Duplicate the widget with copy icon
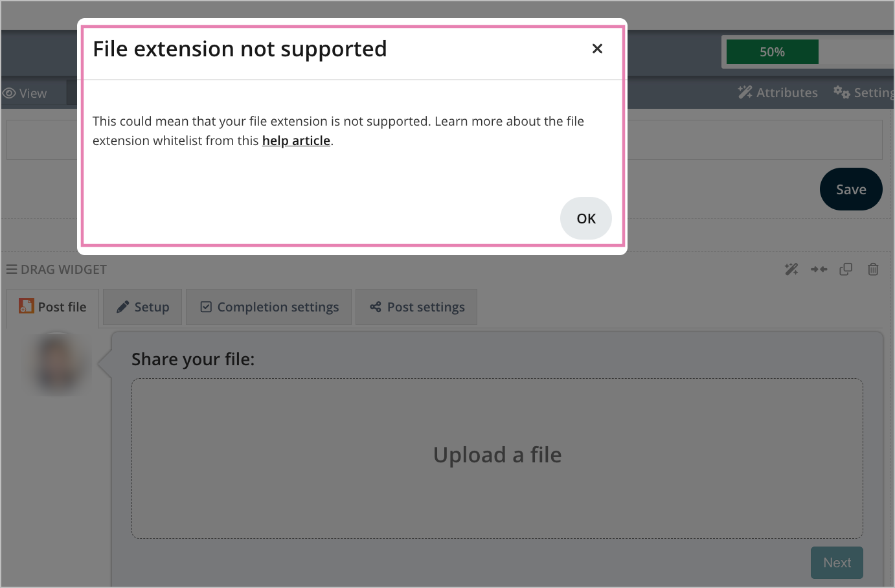Viewport: 895px width, 588px height. click(846, 269)
